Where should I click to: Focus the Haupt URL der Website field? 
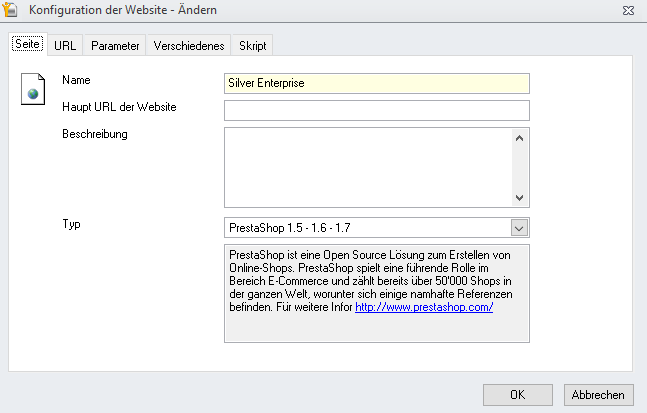point(377,111)
